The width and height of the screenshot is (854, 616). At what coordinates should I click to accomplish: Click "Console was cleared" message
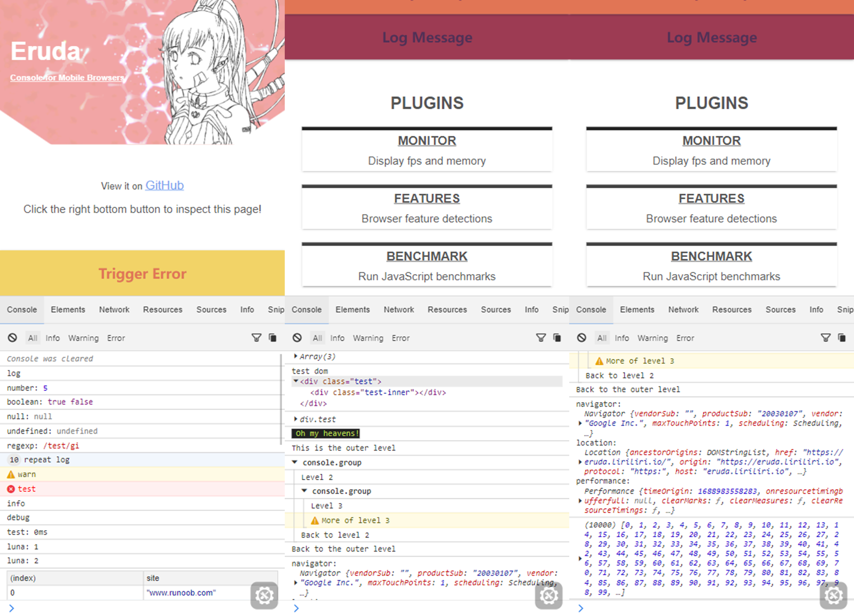tap(142, 359)
